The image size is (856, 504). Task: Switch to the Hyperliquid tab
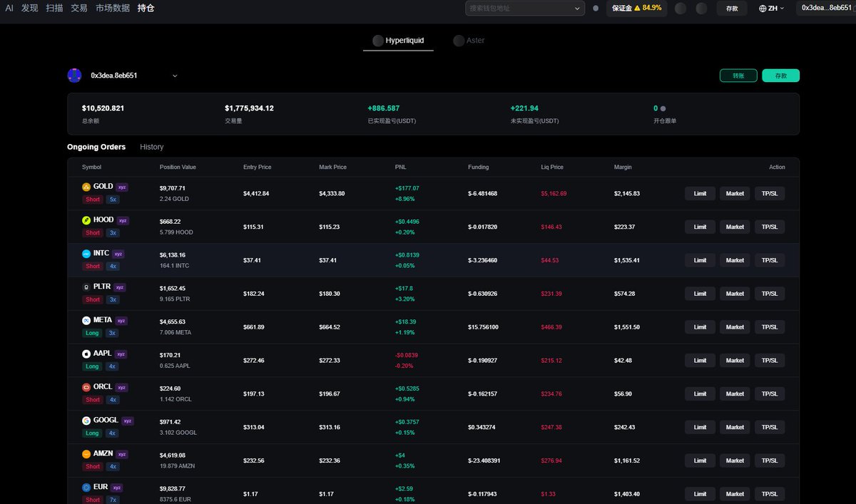click(398, 41)
